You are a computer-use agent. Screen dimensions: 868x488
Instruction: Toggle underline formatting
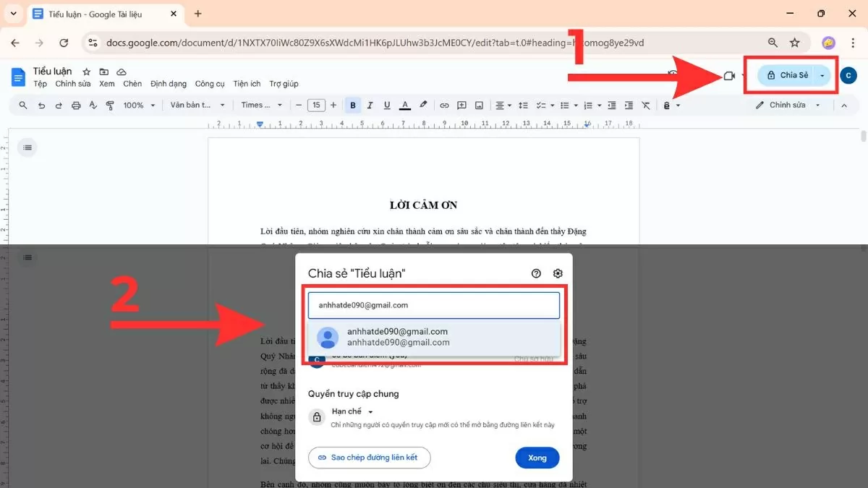(x=388, y=106)
